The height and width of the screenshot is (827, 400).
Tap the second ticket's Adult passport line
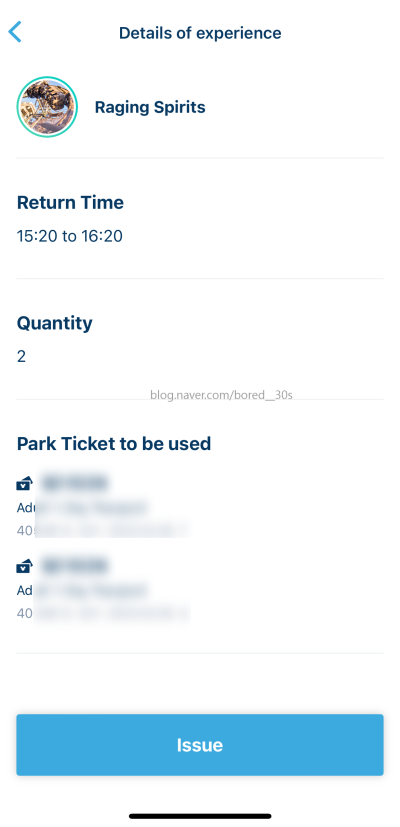click(x=82, y=591)
